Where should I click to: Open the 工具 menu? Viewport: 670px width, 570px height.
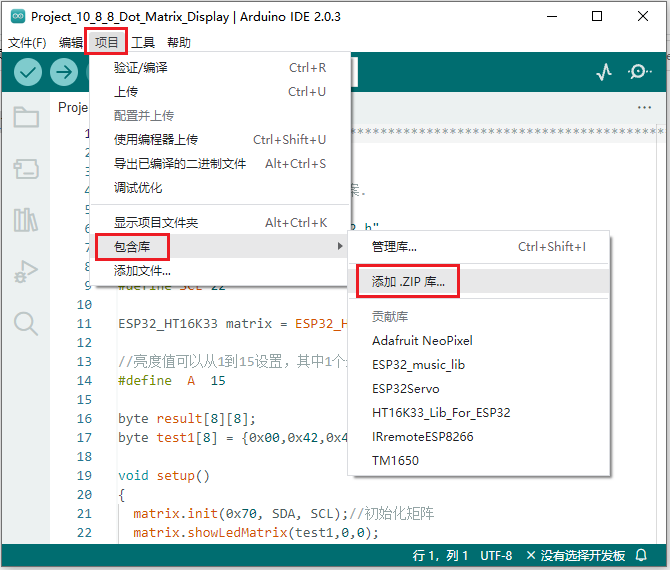click(143, 42)
